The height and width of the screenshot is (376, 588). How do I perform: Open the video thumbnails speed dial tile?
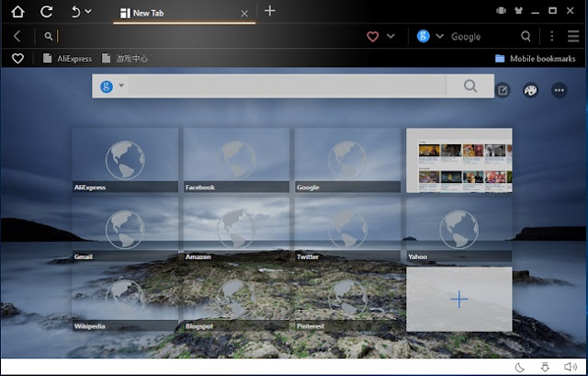[459, 160]
